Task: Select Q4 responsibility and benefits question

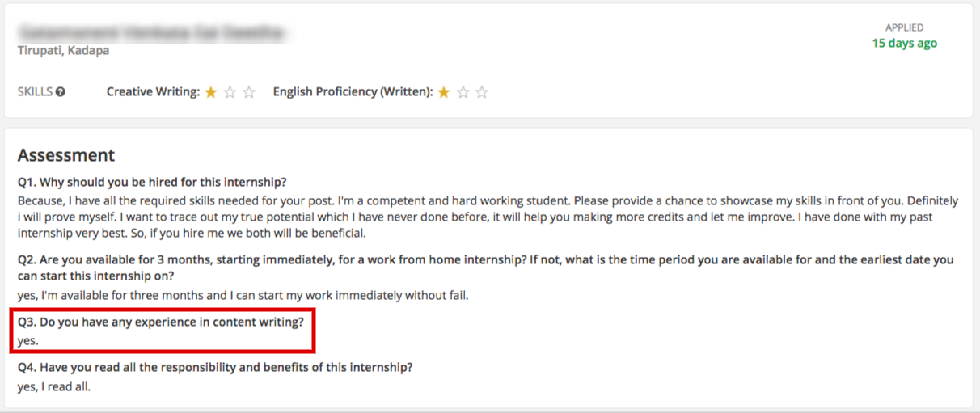Action: tap(215, 367)
